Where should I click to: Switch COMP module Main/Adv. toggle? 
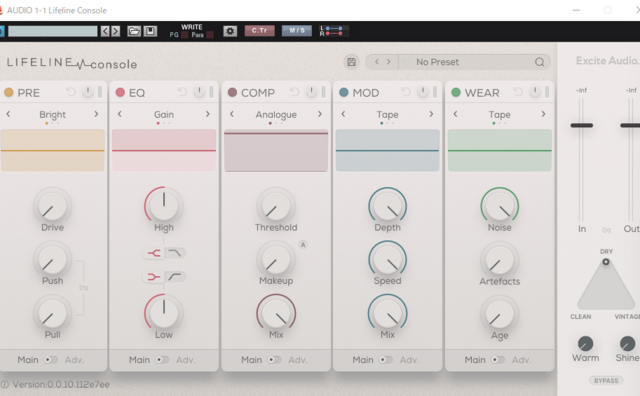(274, 360)
